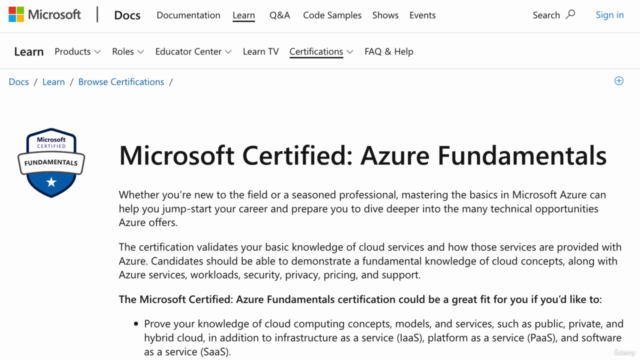640x360 pixels.
Task: Click the search magnifier icon
Action: click(571, 15)
